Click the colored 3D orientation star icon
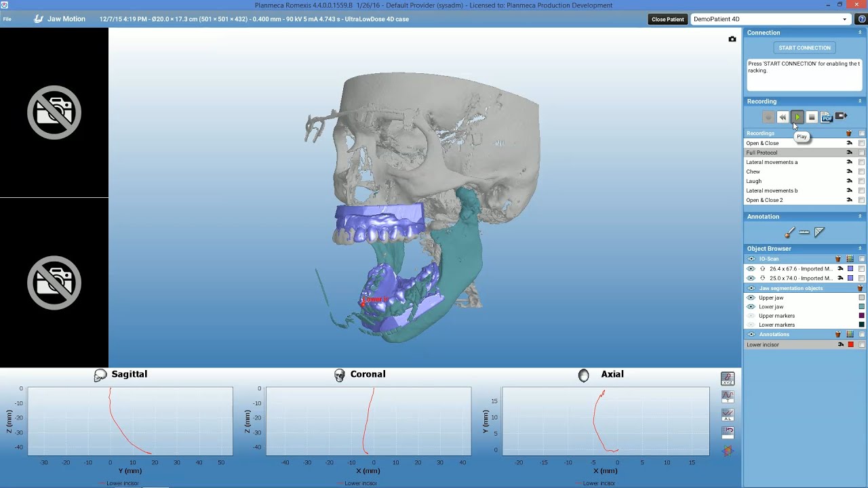 [x=728, y=451]
